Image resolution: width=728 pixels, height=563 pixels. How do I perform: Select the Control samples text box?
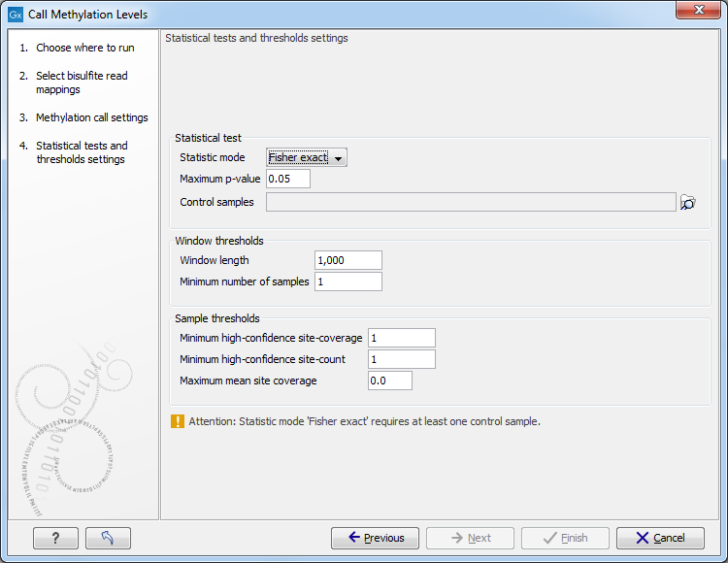(471, 202)
